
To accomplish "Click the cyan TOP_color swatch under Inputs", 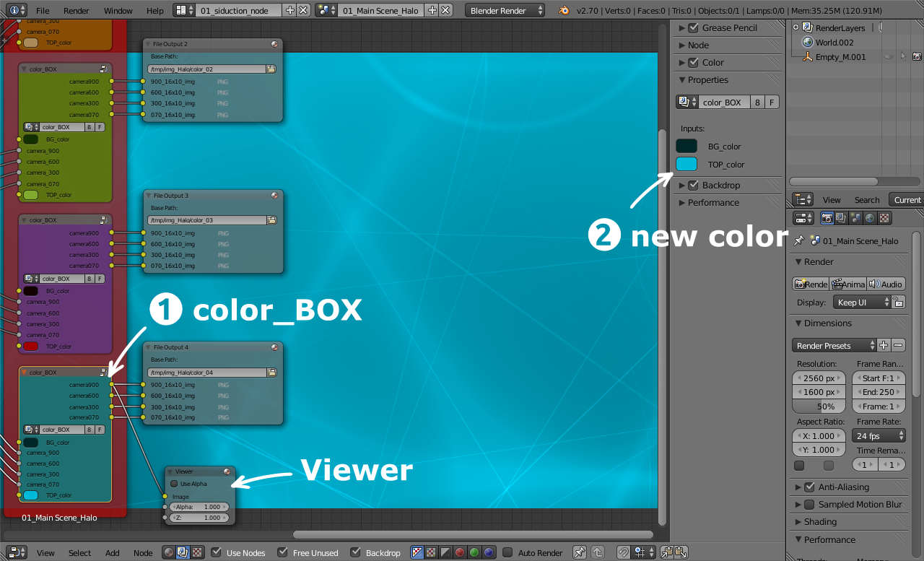I will pos(688,164).
